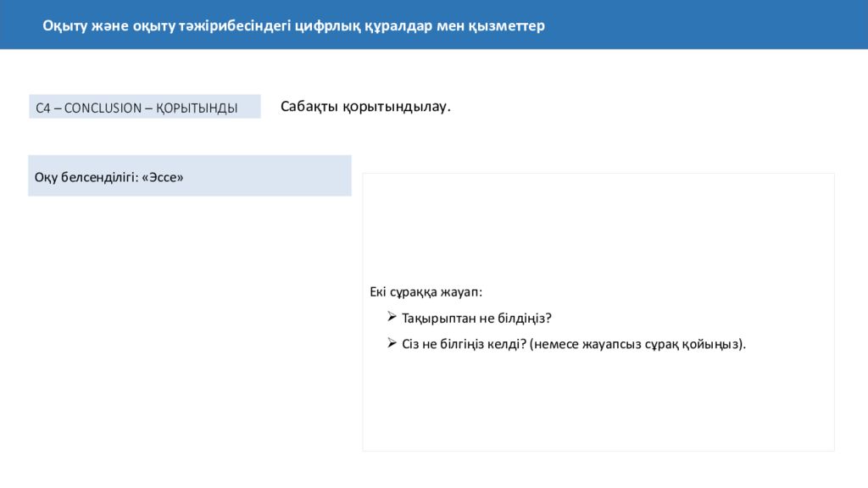Viewport: 868px width, 488px height.
Task: Click the word ҚОРЫТЫНДЫ in the label
Action: pyautogui.click(x=197, y=108)
